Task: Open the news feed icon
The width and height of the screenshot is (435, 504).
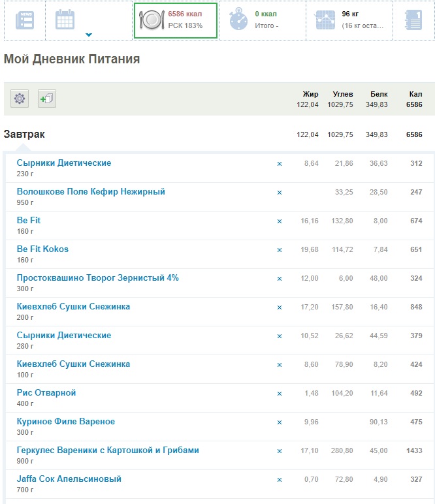Action: click(x=24, y=20)
